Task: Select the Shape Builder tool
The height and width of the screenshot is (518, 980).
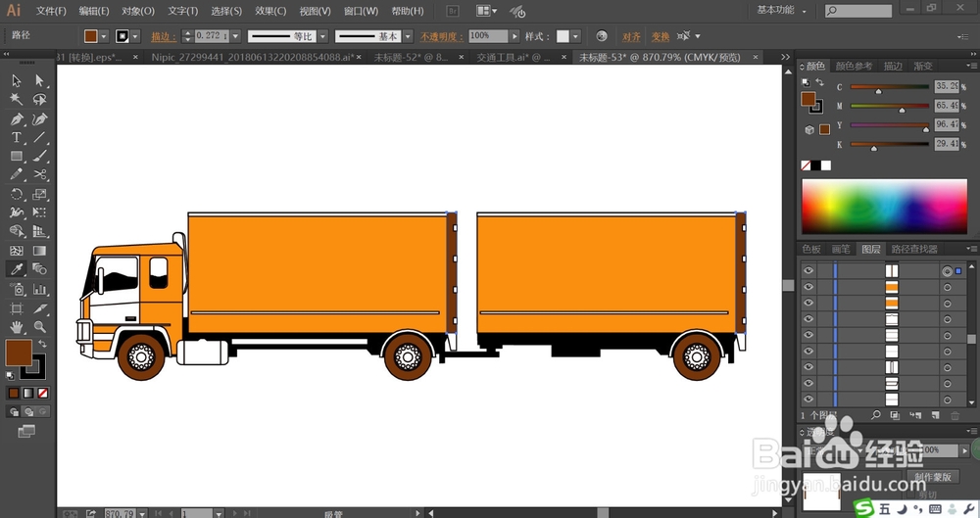Action: [x=17, y=231]
